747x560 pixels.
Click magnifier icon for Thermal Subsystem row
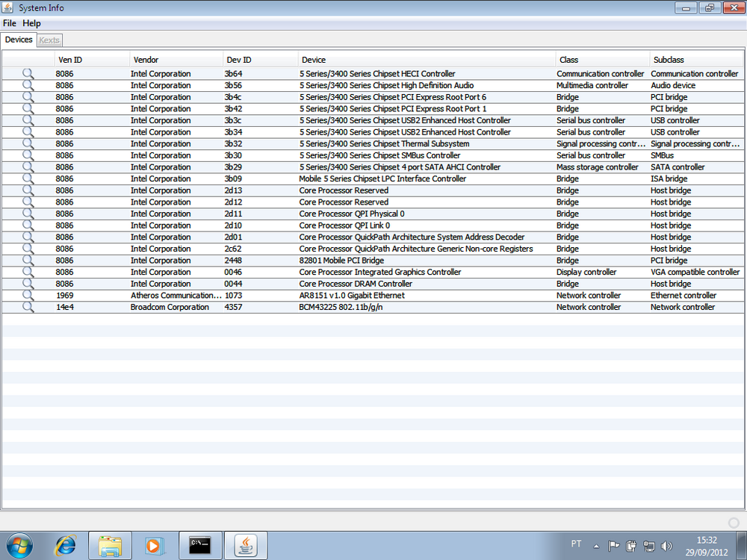click(x=28, y=144)
